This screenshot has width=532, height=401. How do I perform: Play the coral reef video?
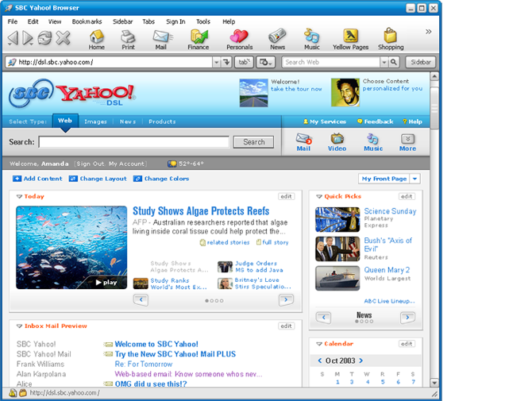pos(106,282)
